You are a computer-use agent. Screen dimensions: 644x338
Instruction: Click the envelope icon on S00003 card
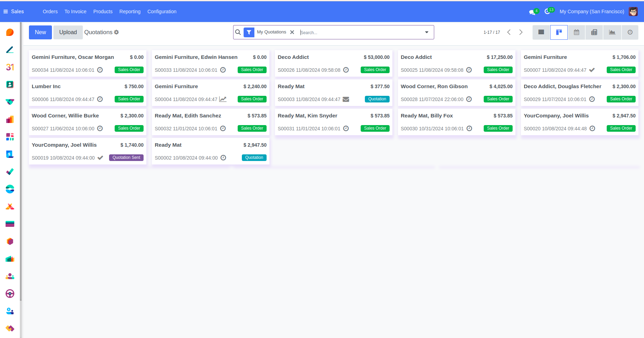click(346, 99)
